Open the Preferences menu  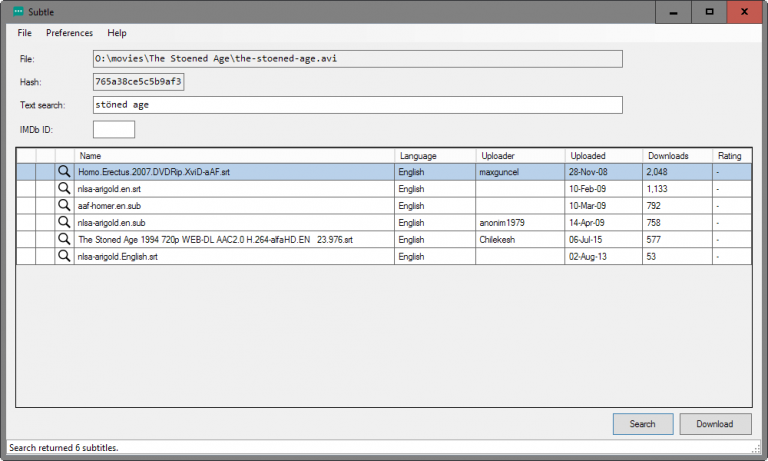pos(69,33)
